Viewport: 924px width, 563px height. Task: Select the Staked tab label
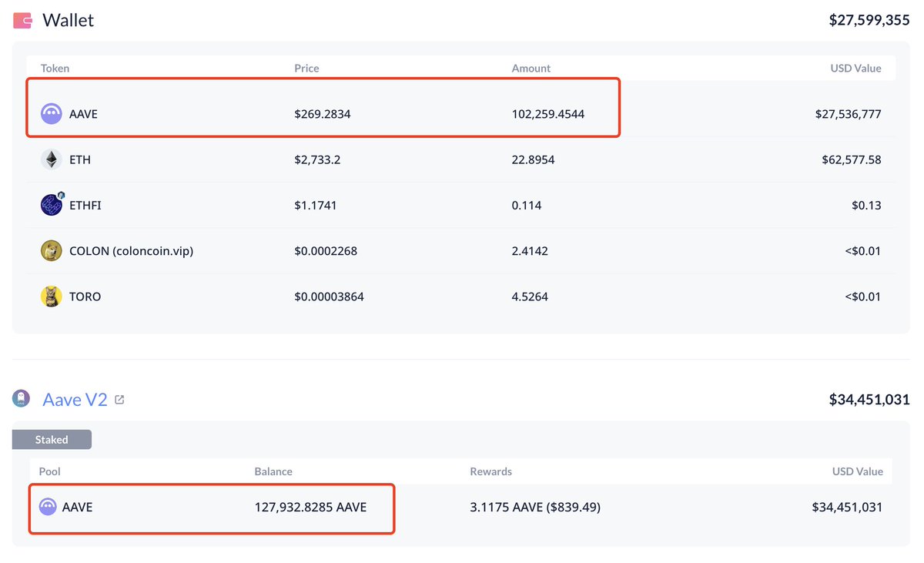click(x=52, y=440)
